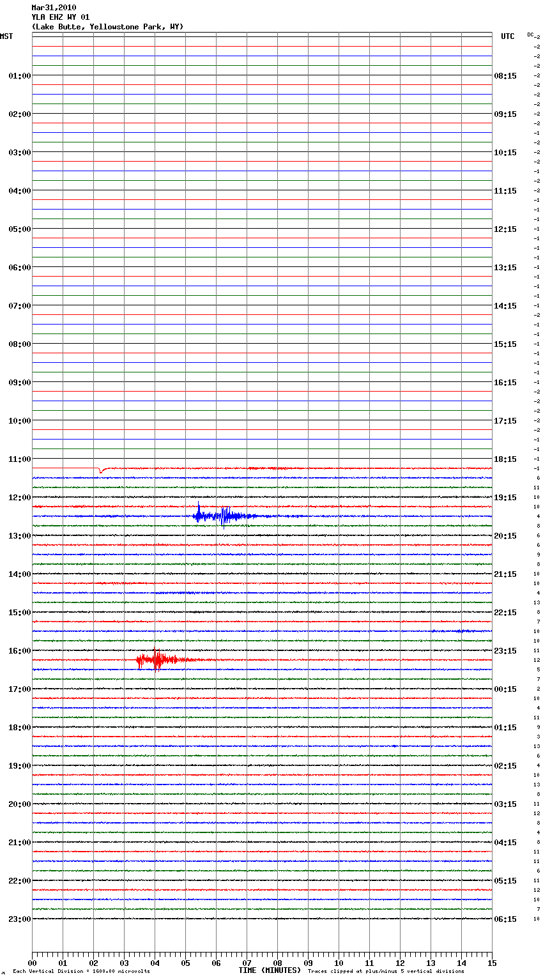Click the 12:15 UTC time label

click(x=505, y=229)
